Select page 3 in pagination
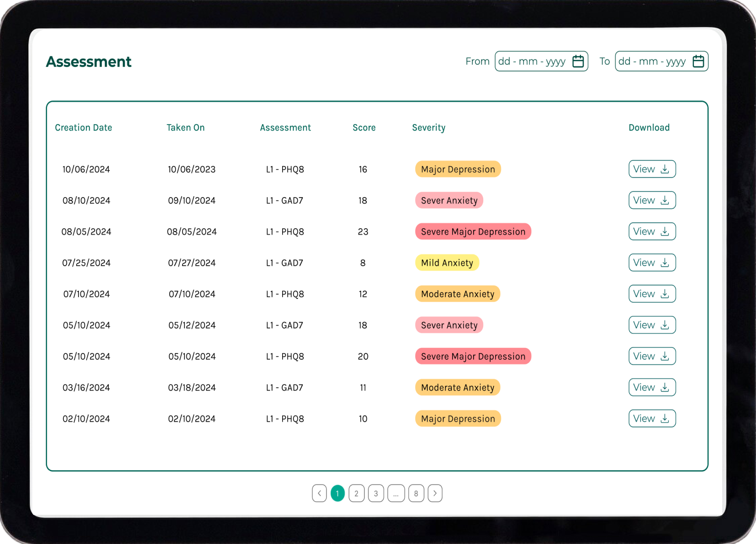 (376, 493)
